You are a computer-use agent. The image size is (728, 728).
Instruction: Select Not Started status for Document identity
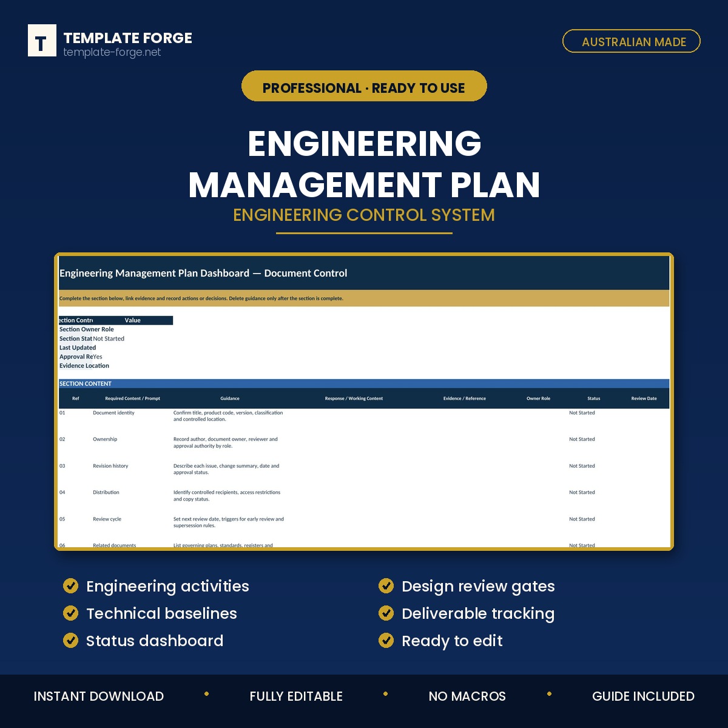click(x=582, y=413)
